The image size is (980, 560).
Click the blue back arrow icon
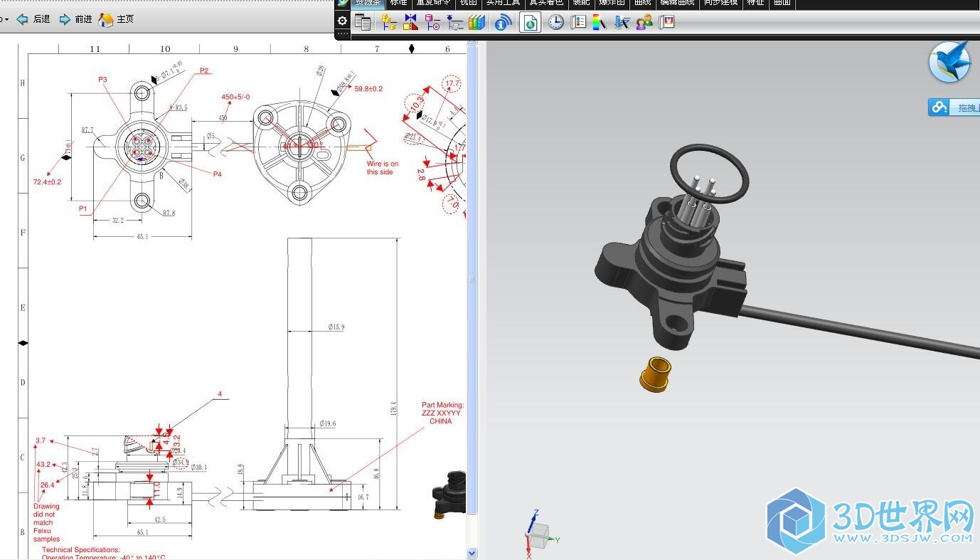tap(22, 19)
